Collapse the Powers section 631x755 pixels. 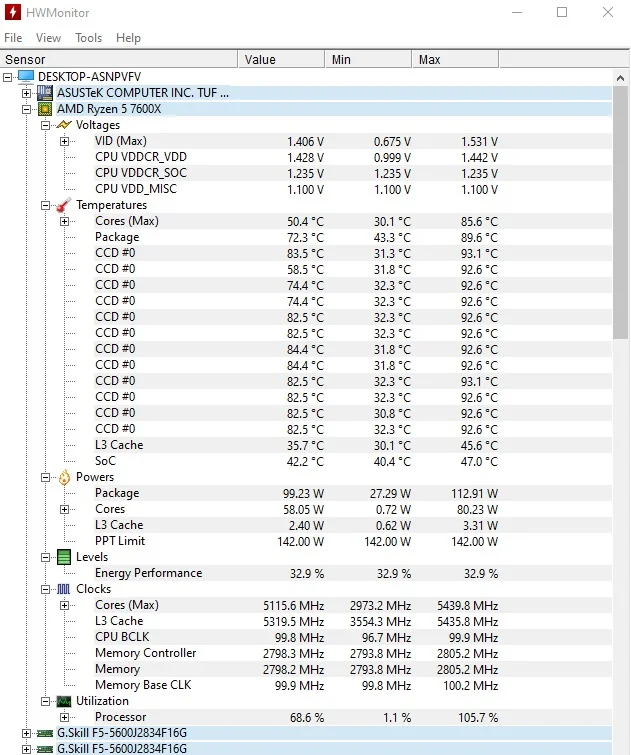point(46,478)
